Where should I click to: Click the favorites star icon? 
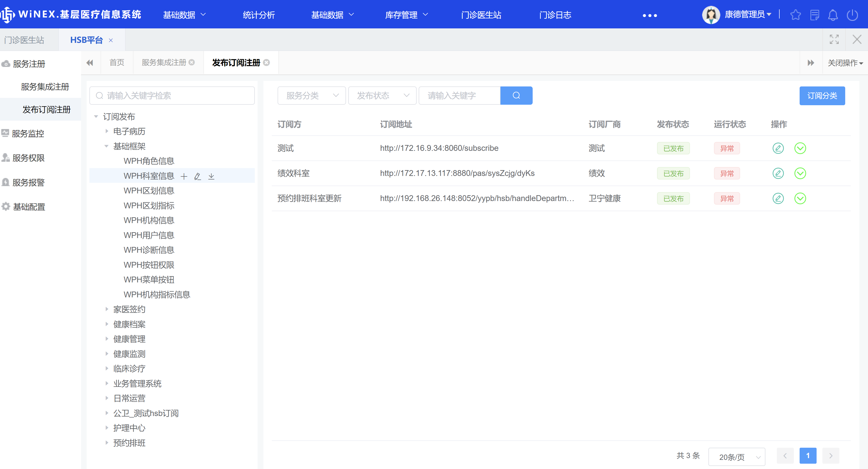[796, 15]
